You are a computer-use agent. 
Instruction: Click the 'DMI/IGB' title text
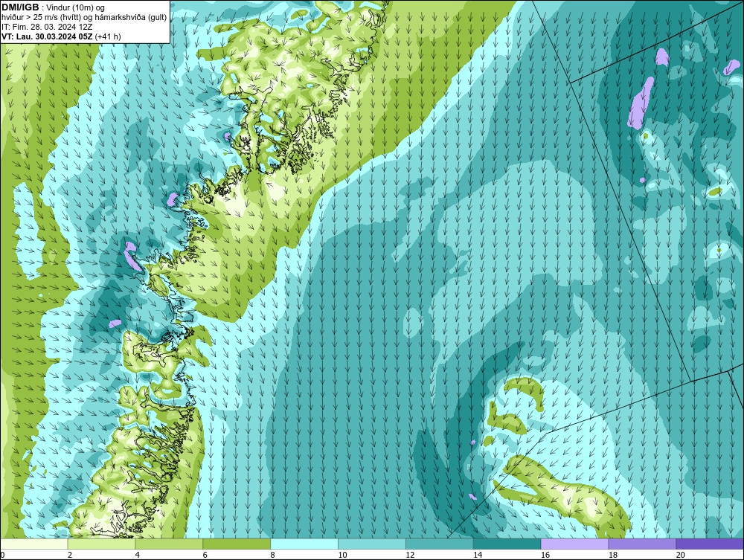pos(20,7)
